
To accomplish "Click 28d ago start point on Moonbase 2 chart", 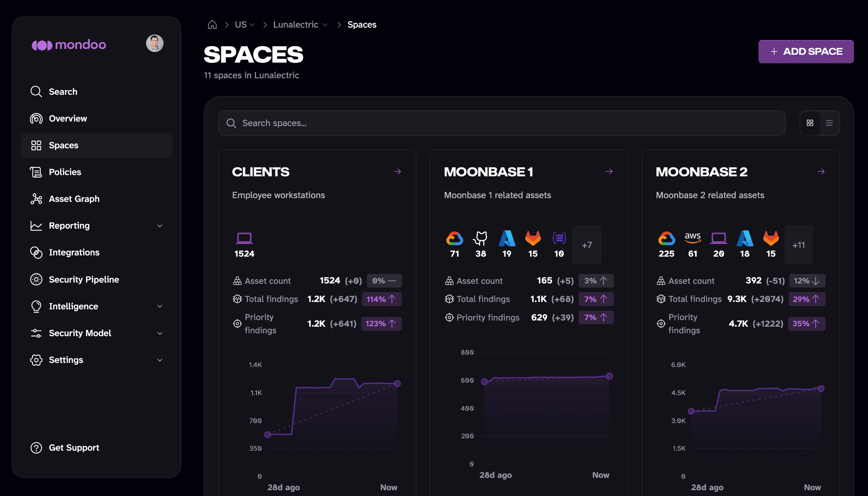I will pyautogui.click(x=691, y=411).
